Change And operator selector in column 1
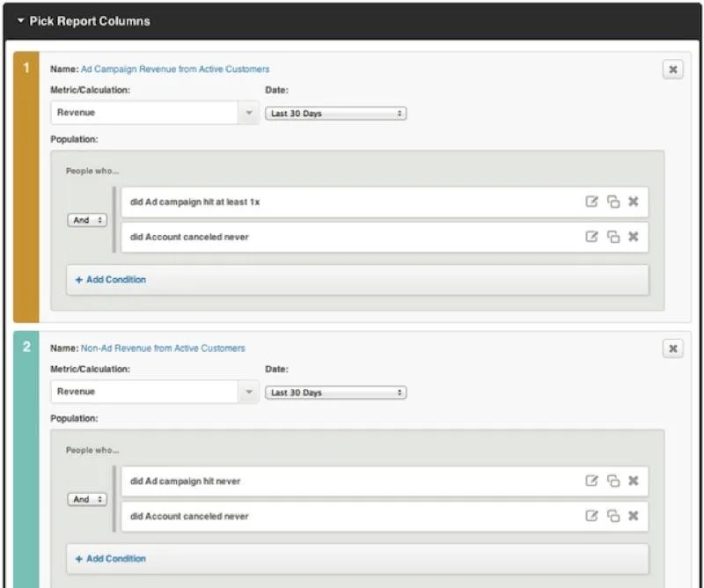The height and width of the screenshot is (588, 704). point(87,220)
